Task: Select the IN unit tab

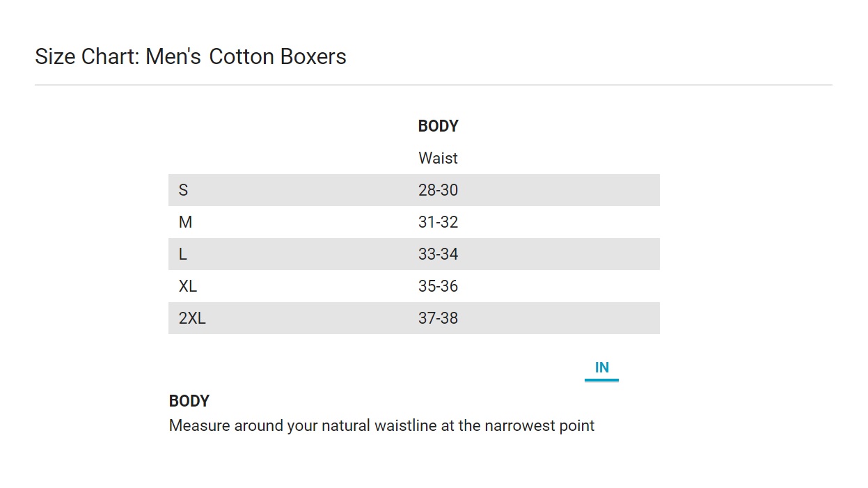Action: pos(601,368)
